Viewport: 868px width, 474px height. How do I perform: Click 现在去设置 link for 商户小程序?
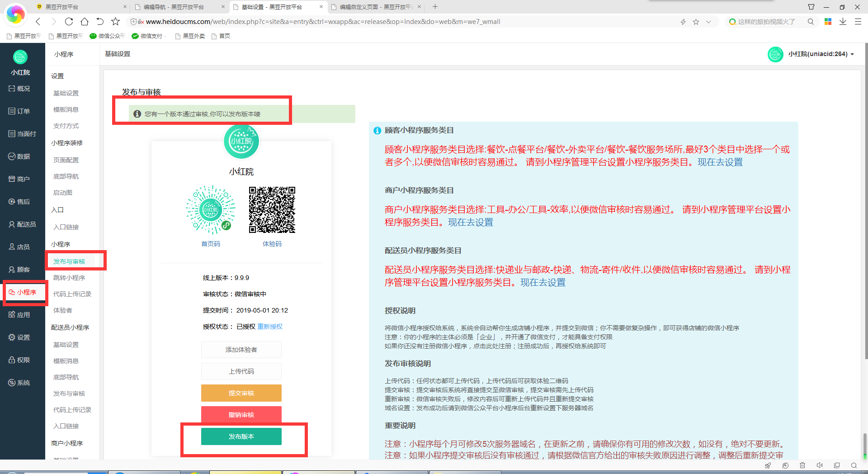coord(470,223)
